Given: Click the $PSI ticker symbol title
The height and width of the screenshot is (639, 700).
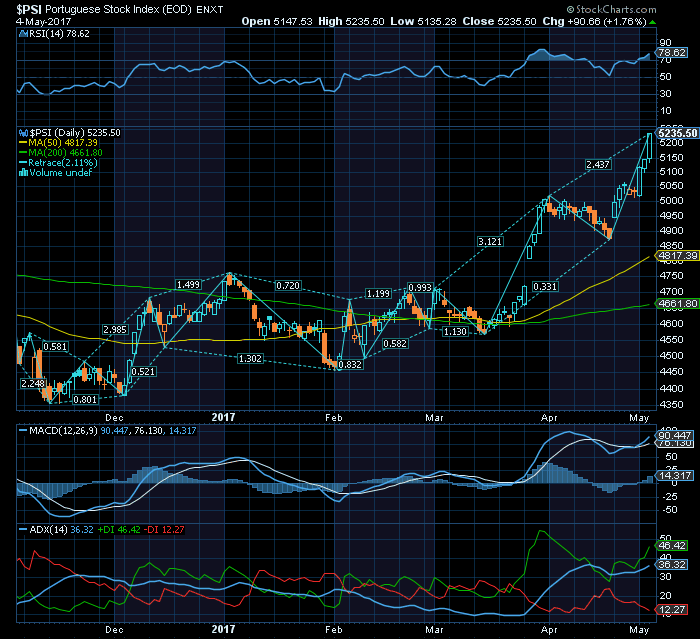Looking at the screenshot, I should (28, 8).
